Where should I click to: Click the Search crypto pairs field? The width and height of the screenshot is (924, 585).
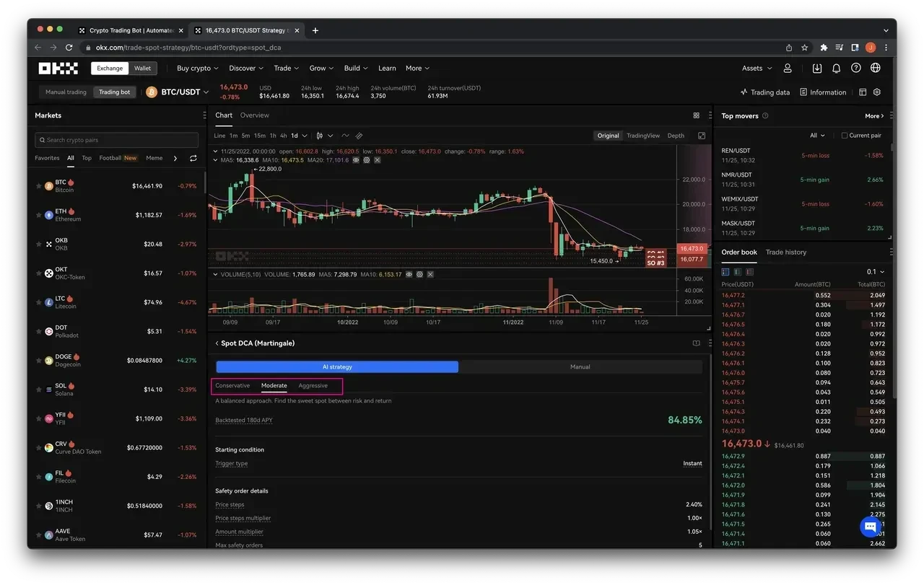pos(117,140)
